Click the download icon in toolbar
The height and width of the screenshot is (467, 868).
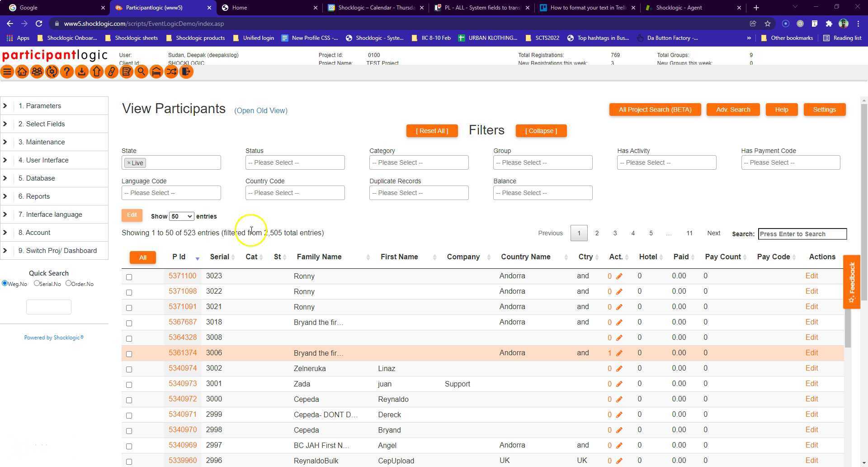tap(82, 72)
